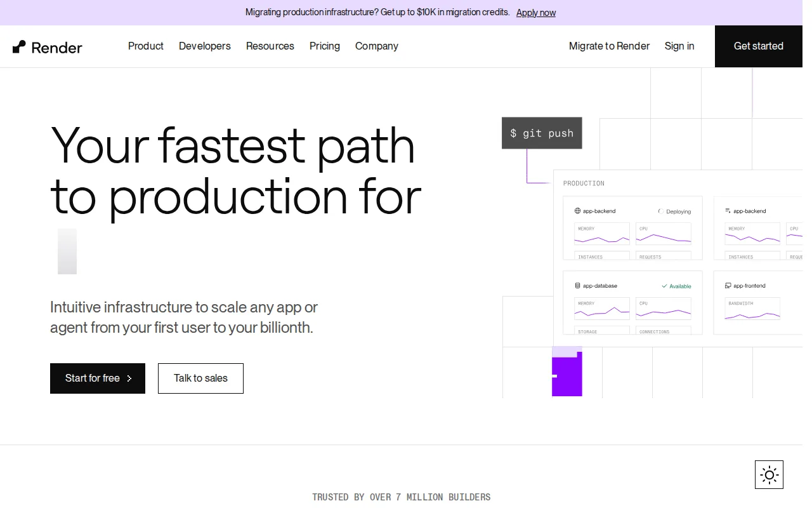Viewport: 812px width, 508px height.
Task: Click the "Available" status text
Action: coord(681,286)
